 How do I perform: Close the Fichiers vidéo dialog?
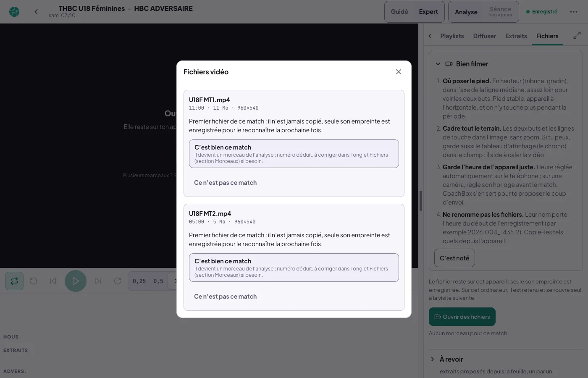399,72
